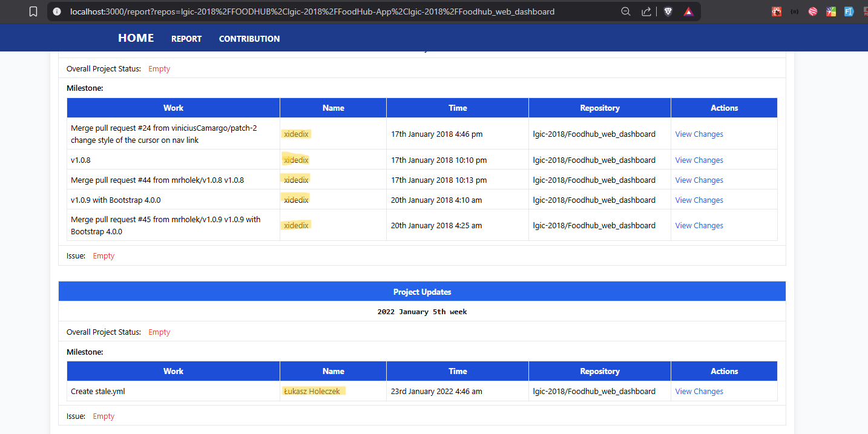Click Empty beside Issue in 2022 section
The width and height of the screenshot is (868, 434).
pyautogui.click(x=104, y=416)
